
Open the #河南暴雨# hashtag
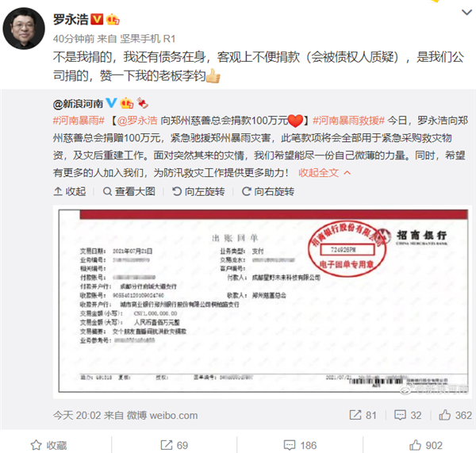pos(79,121)
